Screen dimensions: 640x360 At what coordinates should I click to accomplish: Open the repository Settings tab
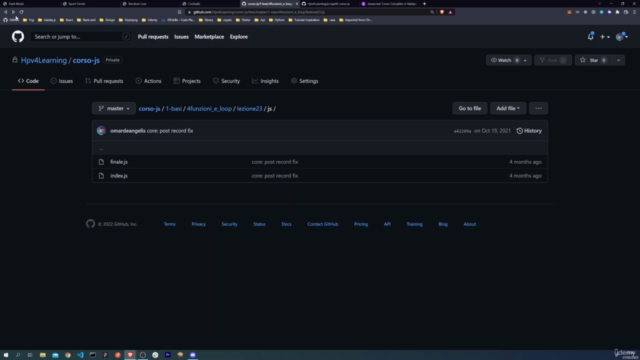[x=304, y=81]
